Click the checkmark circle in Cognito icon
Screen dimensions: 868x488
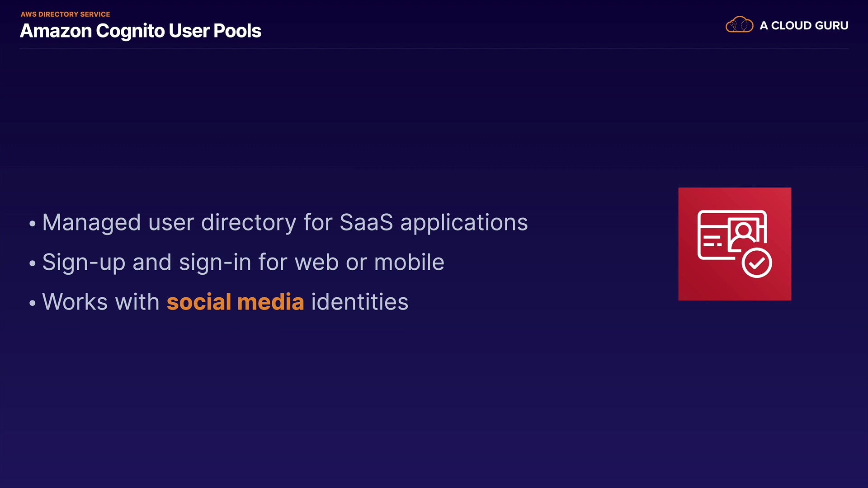pos(756,263)
